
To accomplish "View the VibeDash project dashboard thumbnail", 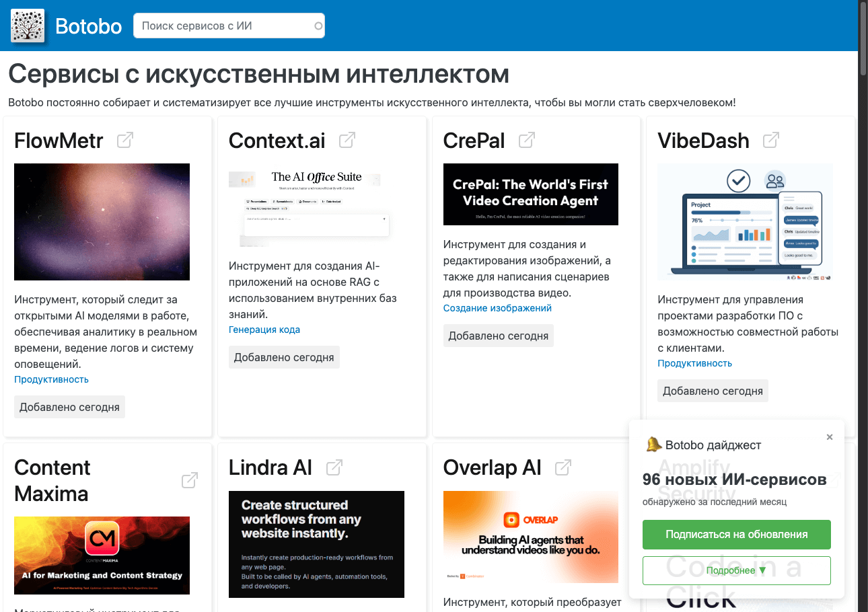I will (745, 222).
